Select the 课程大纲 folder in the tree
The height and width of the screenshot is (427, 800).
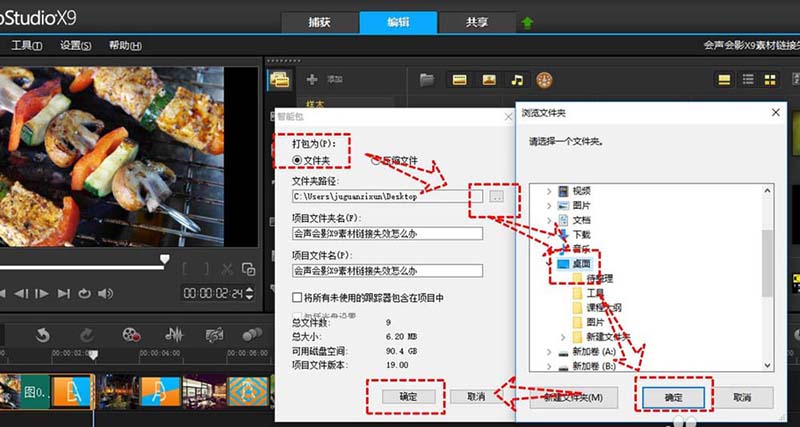[604, 308]
